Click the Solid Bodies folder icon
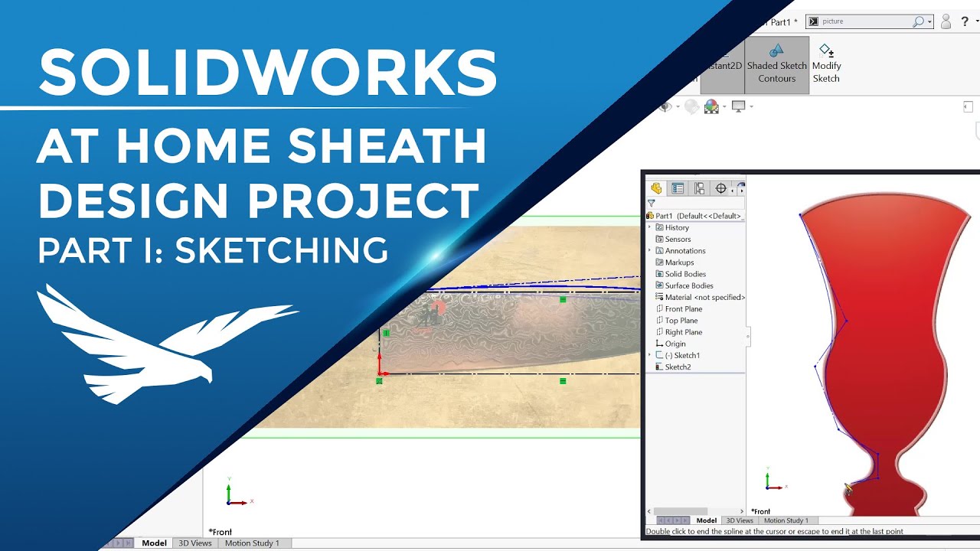 [659, 274]
